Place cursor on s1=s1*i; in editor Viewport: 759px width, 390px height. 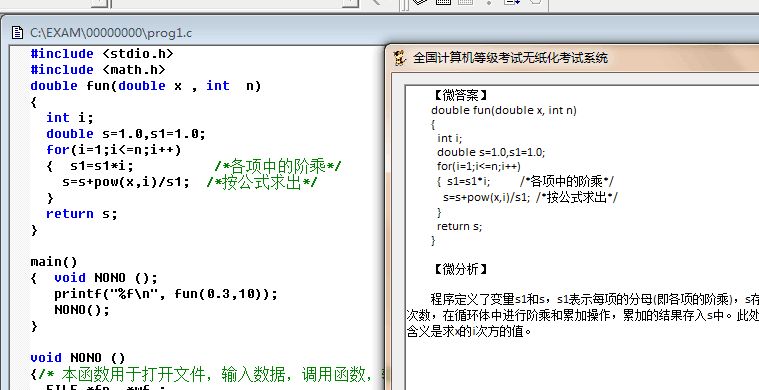(x=102, y=166)
